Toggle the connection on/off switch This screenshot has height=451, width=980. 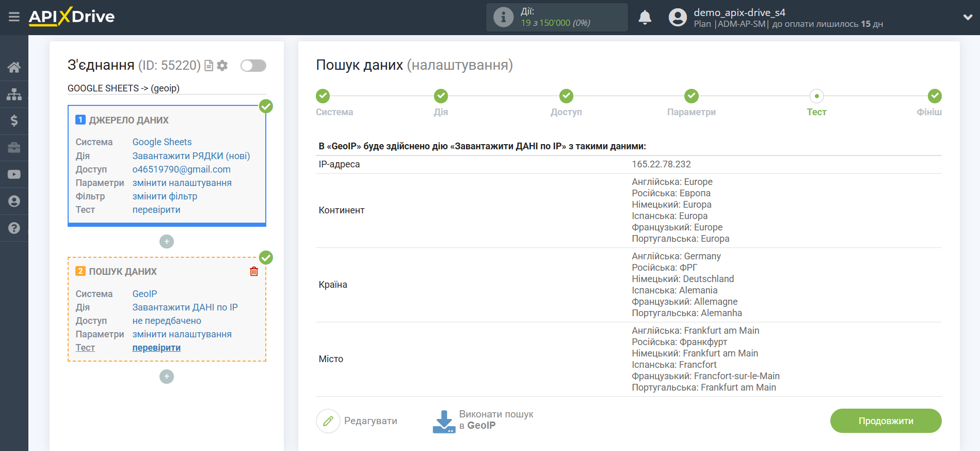tap(253, 66)
